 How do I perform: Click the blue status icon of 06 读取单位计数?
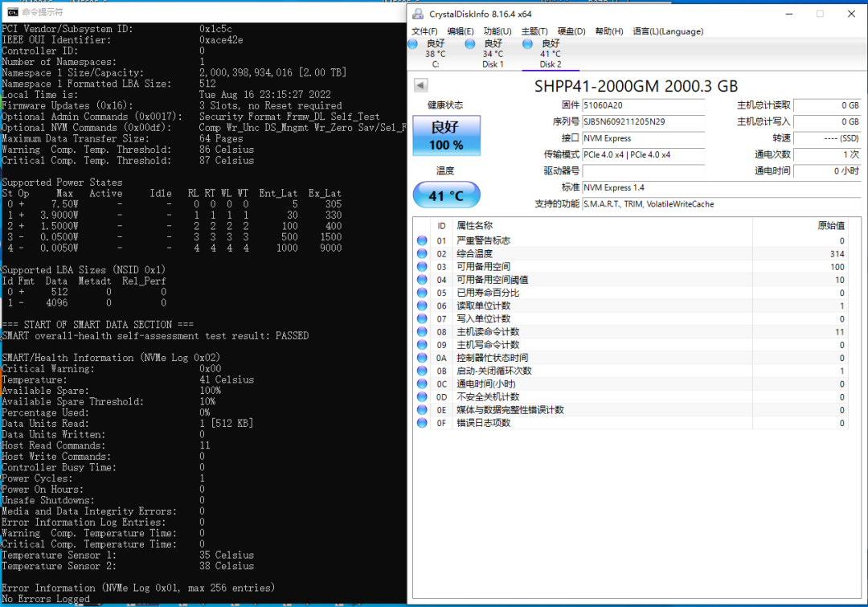pyautogui.click(x=422, y=306)
